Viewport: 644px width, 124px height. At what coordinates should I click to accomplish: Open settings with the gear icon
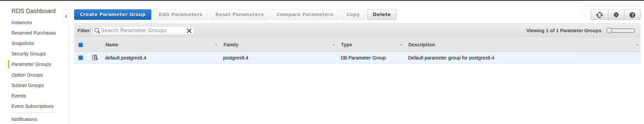616,15
